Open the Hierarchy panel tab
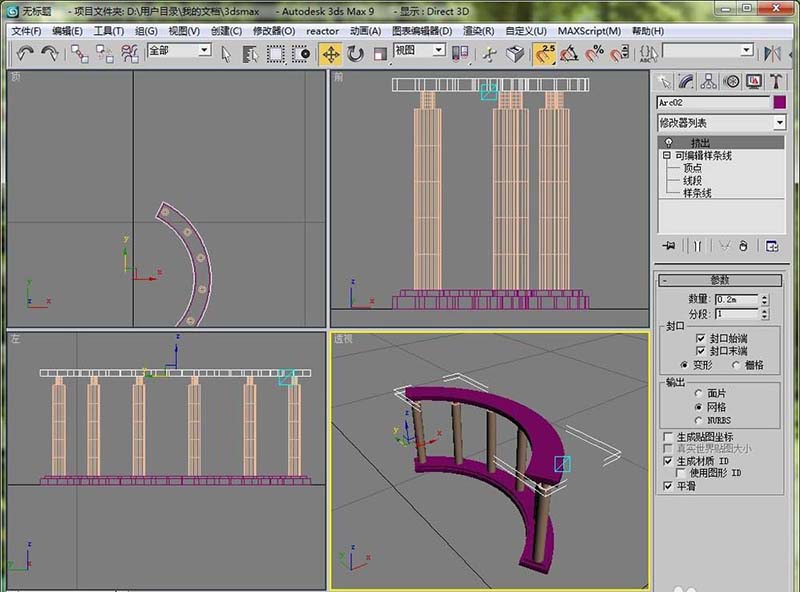The image size is (800, 592). point(709,82)
